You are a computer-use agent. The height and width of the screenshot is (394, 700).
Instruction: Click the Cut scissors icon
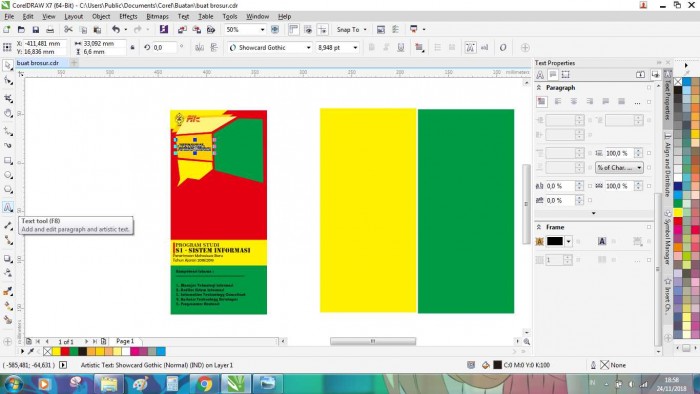[68, 29]
